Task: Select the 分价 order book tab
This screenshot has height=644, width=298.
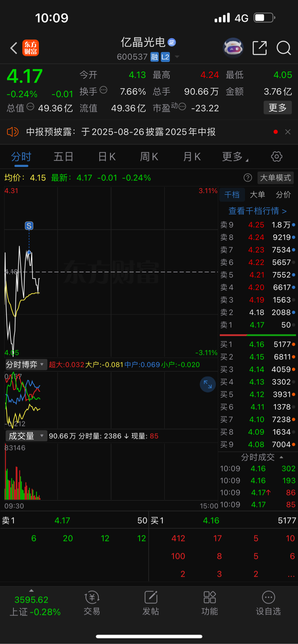Action: 283,195
